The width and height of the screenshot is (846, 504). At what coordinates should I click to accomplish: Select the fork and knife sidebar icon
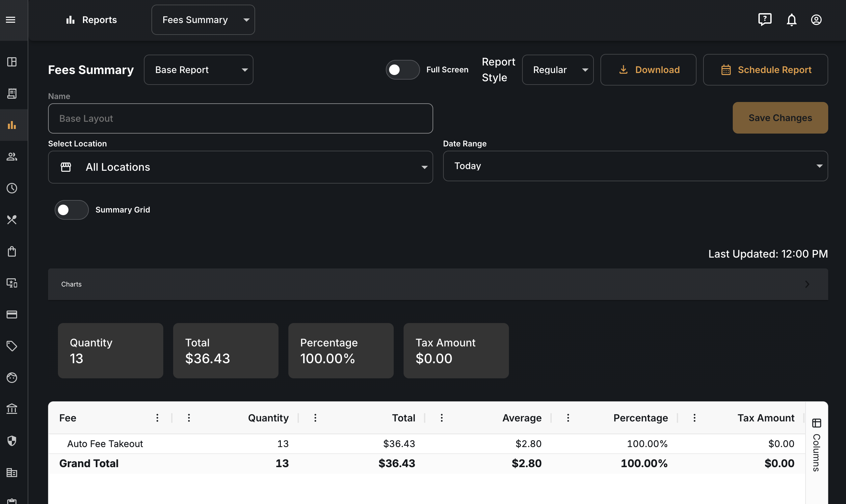point(12,220)
